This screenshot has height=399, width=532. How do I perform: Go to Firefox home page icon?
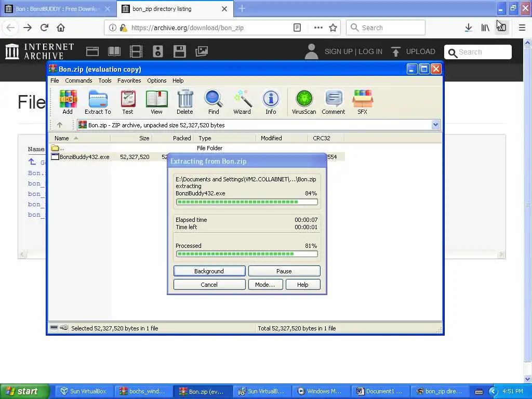[x=61, y=28]
